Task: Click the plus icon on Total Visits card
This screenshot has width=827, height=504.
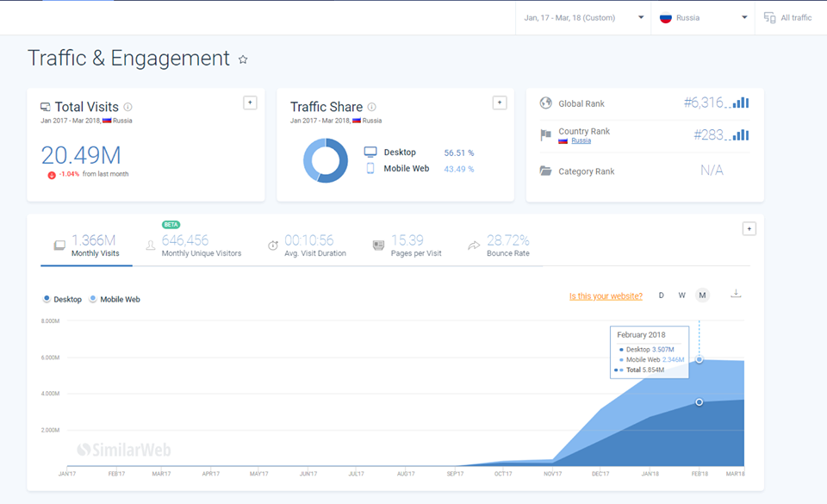Action: click(250, 103)
